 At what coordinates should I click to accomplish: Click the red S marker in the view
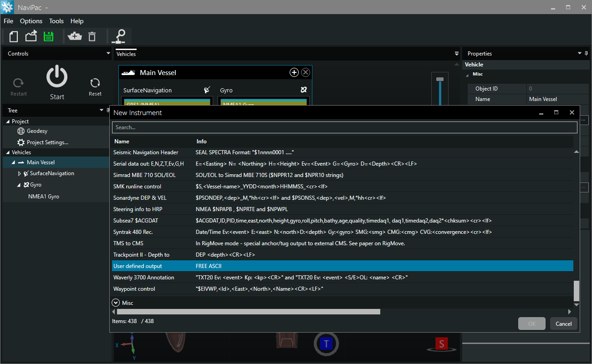pos(441,344)
